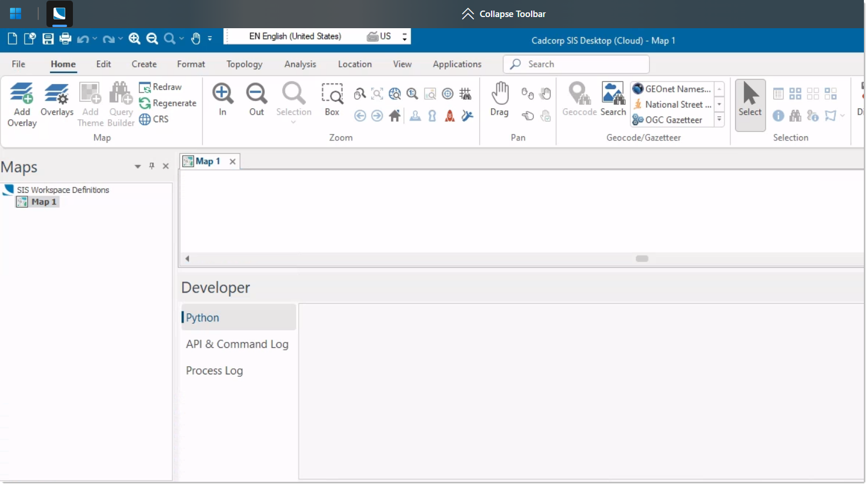Screen dimensions: 868x486
Task: Open the Maps panel options dropdown arrow
Action: [x=138, y=166]
